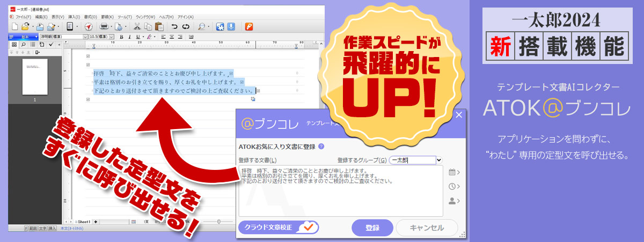Click the blue puzzle add-in icon

click(220, 26)
